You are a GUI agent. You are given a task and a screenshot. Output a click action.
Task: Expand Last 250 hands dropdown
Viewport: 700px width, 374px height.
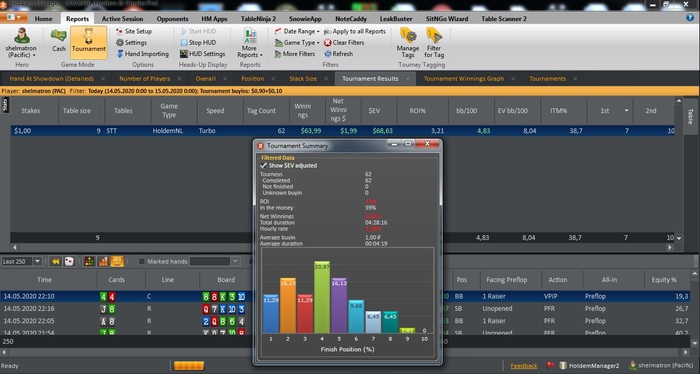tap(38, 262)
